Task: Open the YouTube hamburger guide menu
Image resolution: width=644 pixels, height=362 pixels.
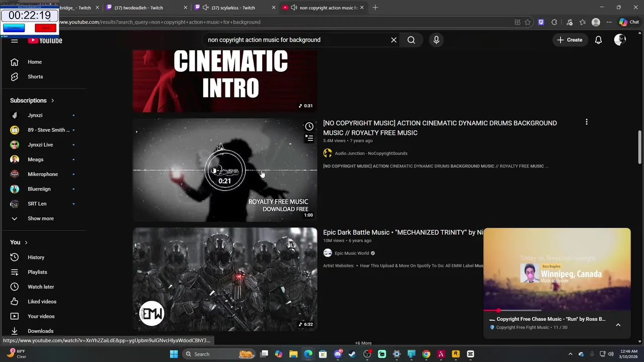Action: coord(15,40)
